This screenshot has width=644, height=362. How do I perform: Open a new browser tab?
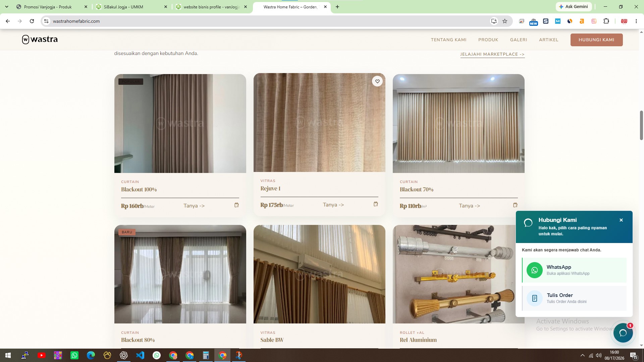pyautogui.click(x=337, y=7)
